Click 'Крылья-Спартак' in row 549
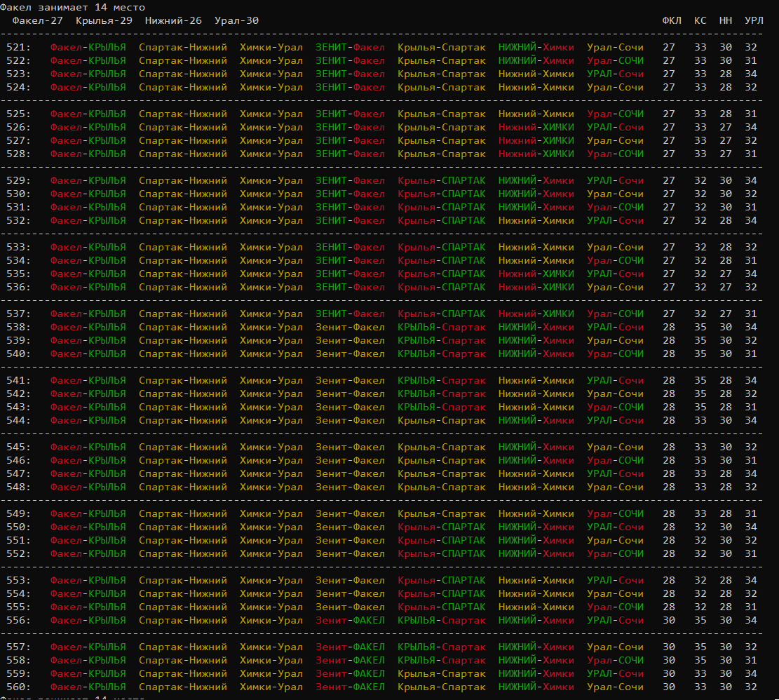Screen dimensions: 779x700 pyautogui.click(x=442, y=513)
